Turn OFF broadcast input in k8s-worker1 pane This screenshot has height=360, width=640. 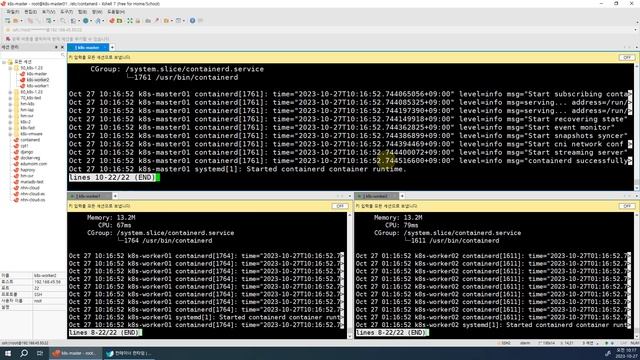[x=340, y=206]
